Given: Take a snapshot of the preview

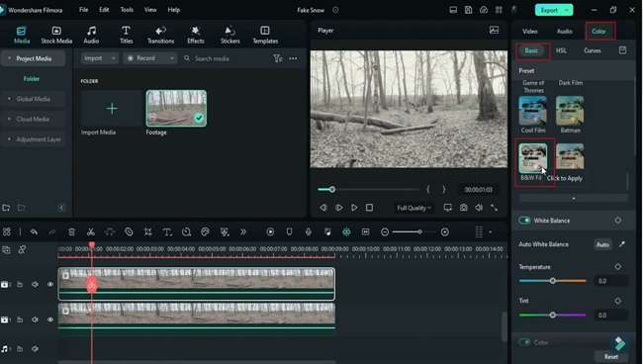Looking at the screenshot, I should pyautogui.click(x=463, y=208).
